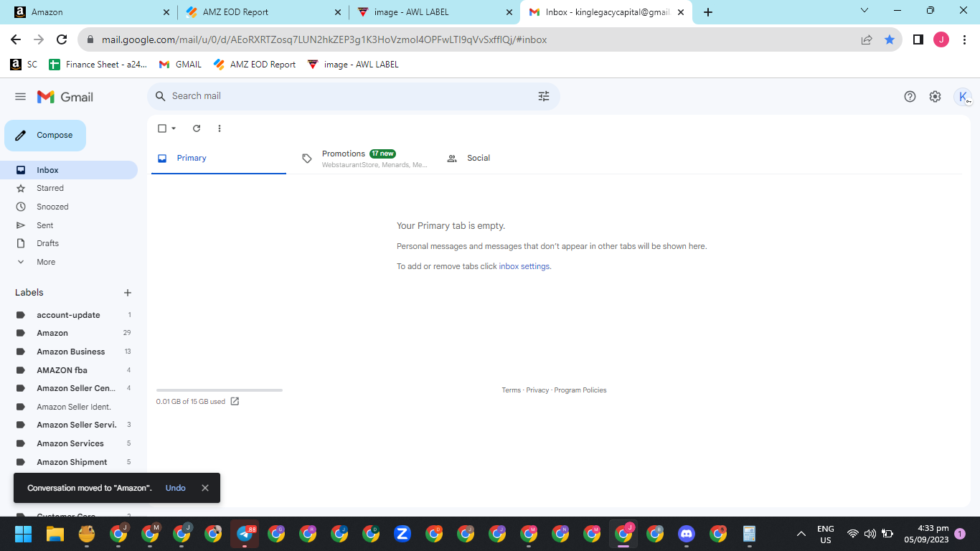Open Chrome profile avatar J

941,39
